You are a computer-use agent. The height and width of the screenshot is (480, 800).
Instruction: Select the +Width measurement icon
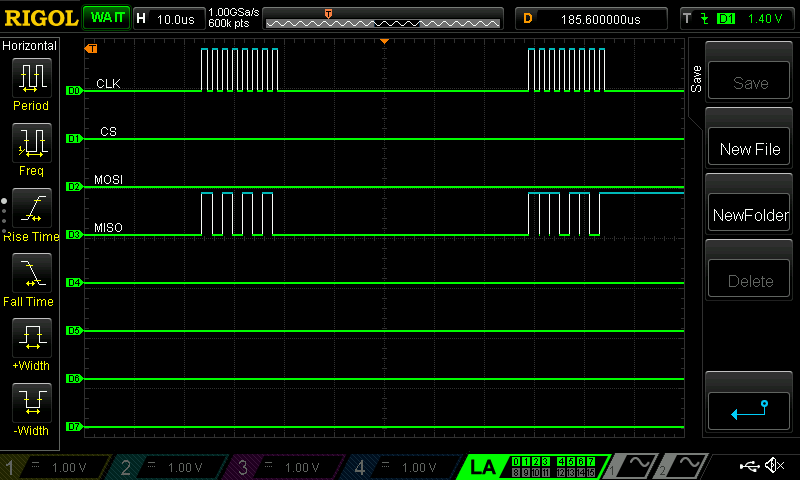(32, 338)
